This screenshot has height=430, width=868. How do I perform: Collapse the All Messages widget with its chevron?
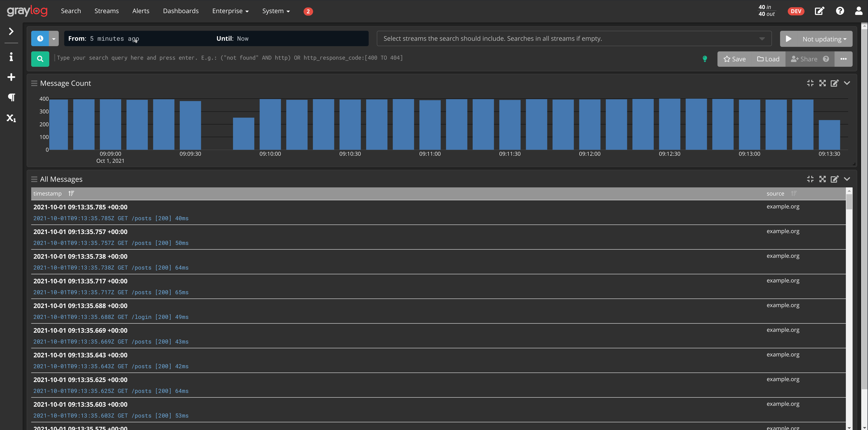tap(847, 179)
